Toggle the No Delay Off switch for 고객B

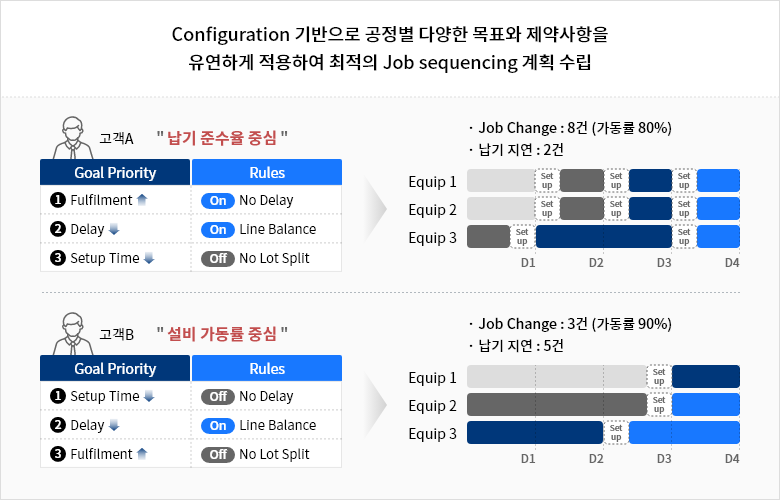[x=218, y=397]
